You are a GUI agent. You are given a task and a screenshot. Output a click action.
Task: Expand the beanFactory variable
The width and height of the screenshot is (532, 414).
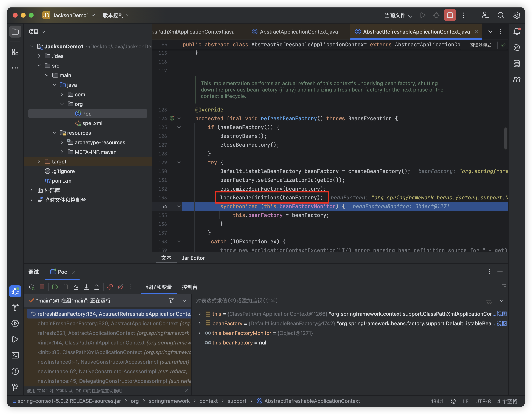pos(199,323)
